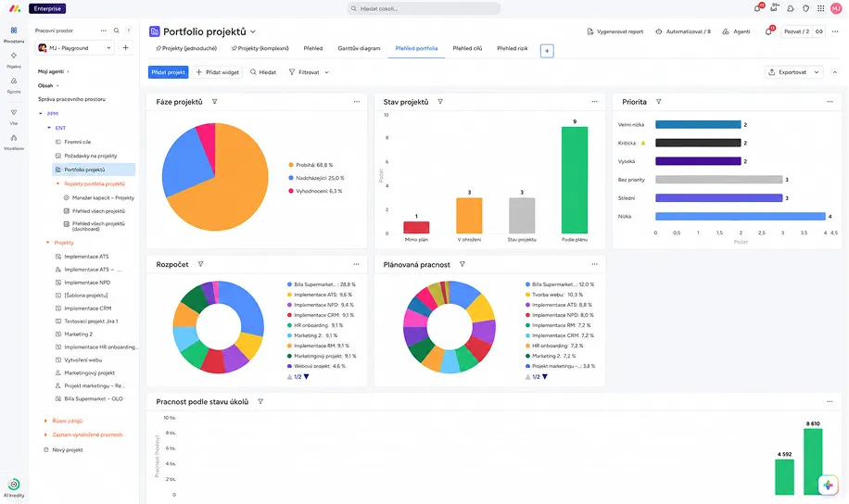Collapse the ENT folder
Viewport: 849px width, 504px height.
[49, 128]
